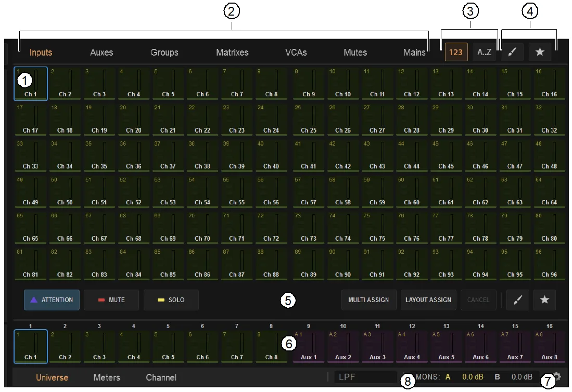The height and width of the screenshot is (392, 572).
Task: Select the Ch 24 channel tile
Action: (271, 120)
